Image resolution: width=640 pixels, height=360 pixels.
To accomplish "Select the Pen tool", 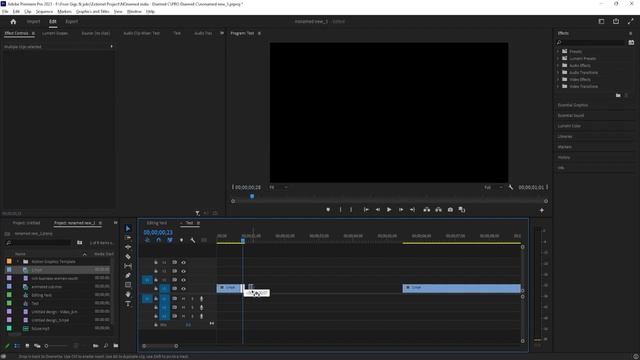I will pos(128,276).
